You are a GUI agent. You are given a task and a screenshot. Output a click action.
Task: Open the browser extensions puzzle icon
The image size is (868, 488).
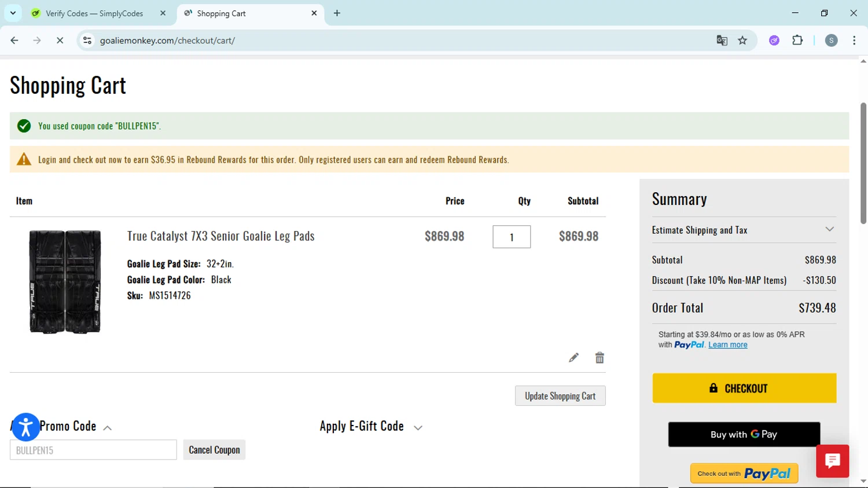797,41
